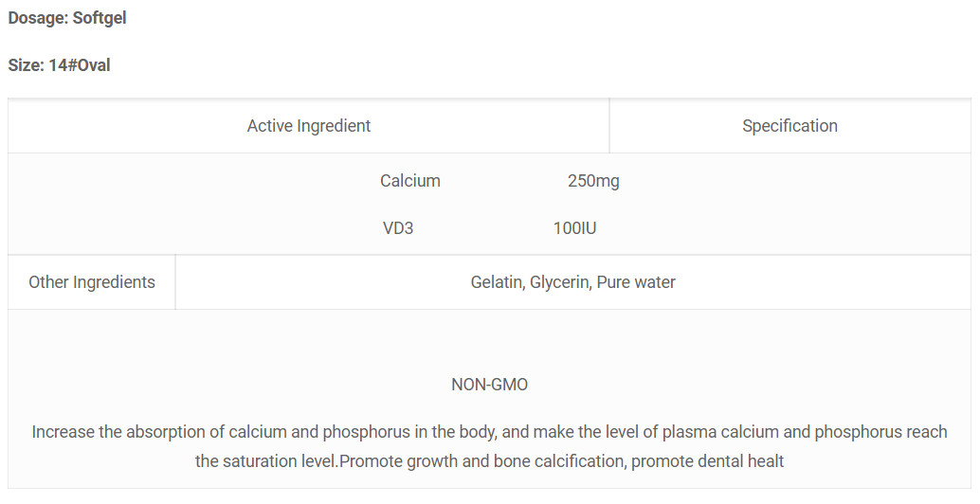This screenshot has width=980, height=504.
Task: Click the word 'Gelatin'
Action: [499, 282]
